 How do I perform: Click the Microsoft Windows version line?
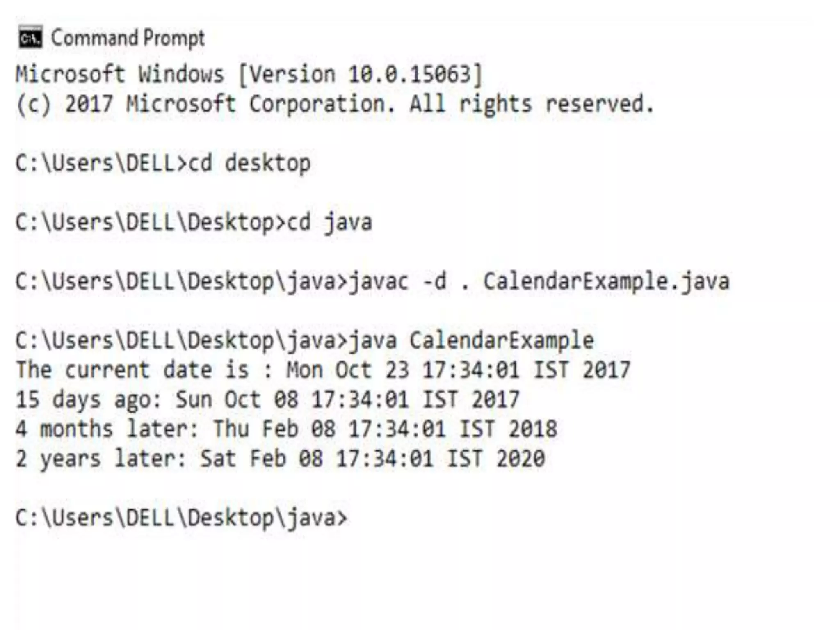pyautogui.click(x=249, y=75)
